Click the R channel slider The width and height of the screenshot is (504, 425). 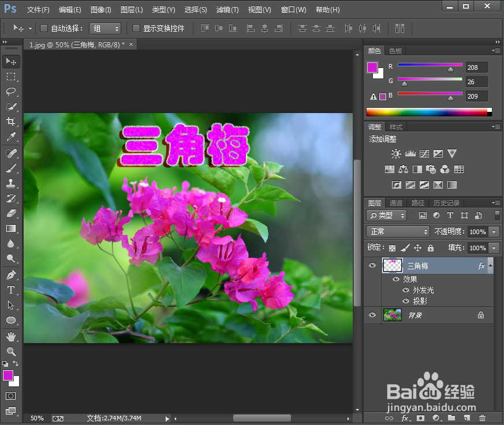click(x=430, y=65)
